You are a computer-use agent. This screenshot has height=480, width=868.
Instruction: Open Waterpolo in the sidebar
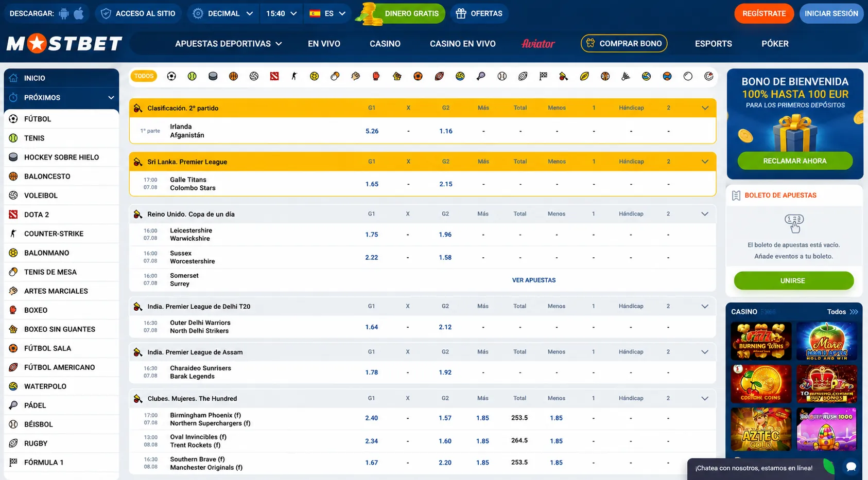tap(61, 386)
